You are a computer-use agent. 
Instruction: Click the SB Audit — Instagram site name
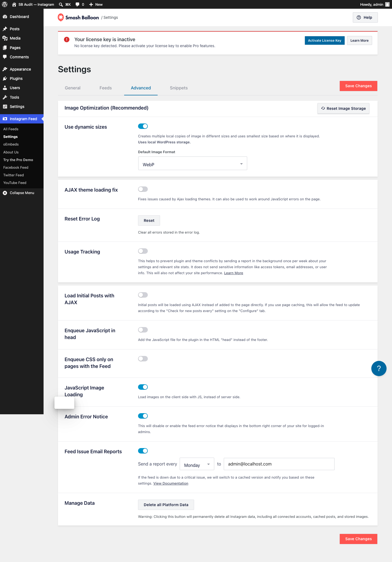coord(36,4)
